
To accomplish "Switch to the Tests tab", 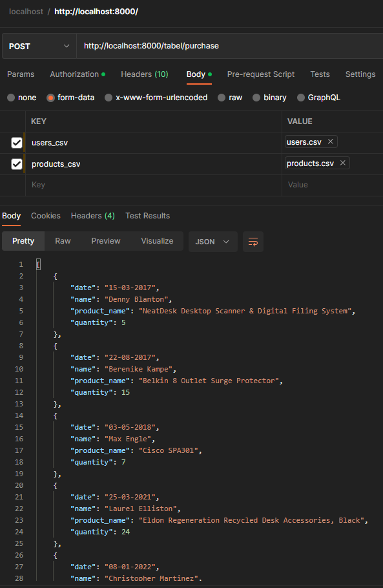I will [320, 74].
